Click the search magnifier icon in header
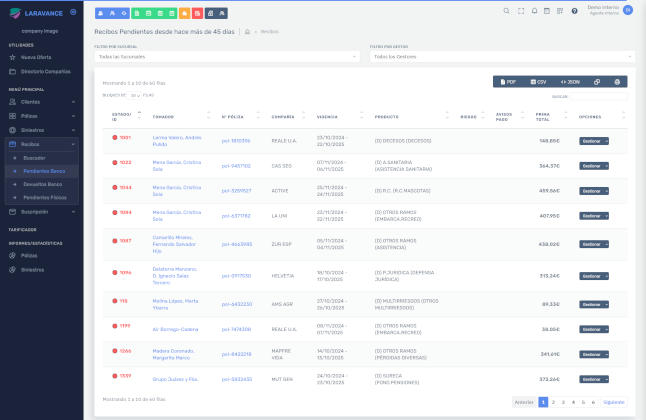This screenshot has width=646, height=420. point(507,10)
